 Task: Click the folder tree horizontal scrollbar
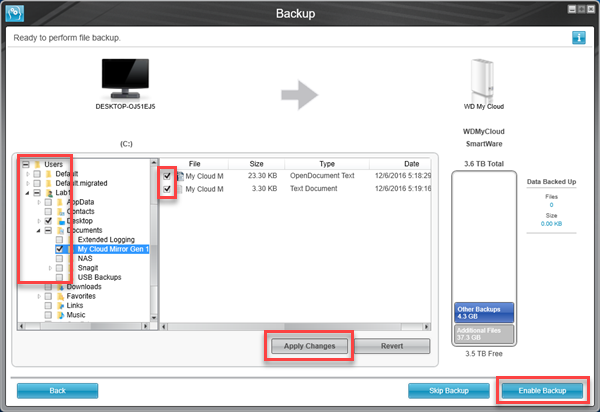pos(83,326)
